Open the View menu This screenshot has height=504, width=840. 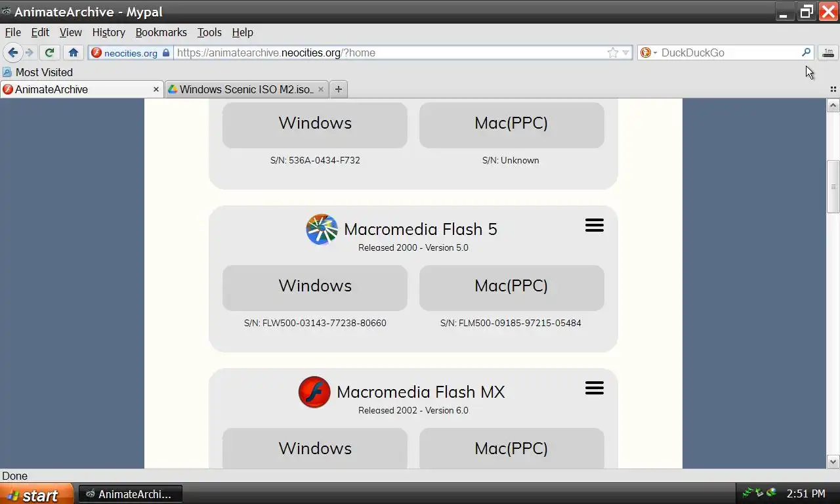(x=71, y=32)
